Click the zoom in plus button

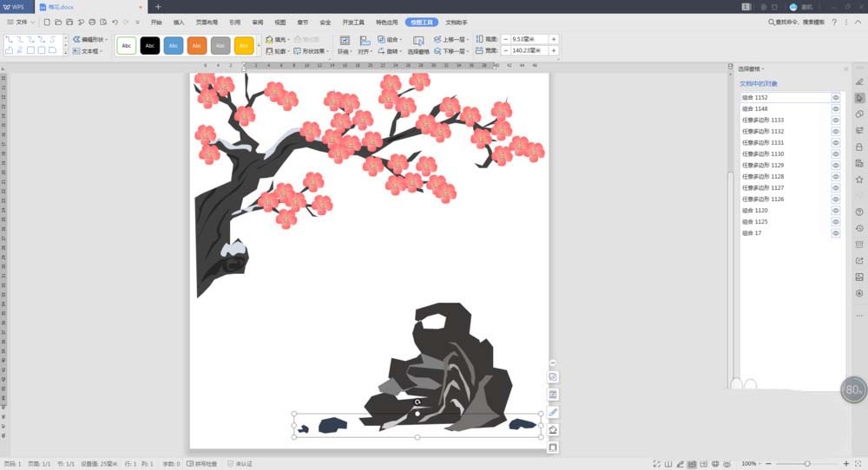(846, 463)
